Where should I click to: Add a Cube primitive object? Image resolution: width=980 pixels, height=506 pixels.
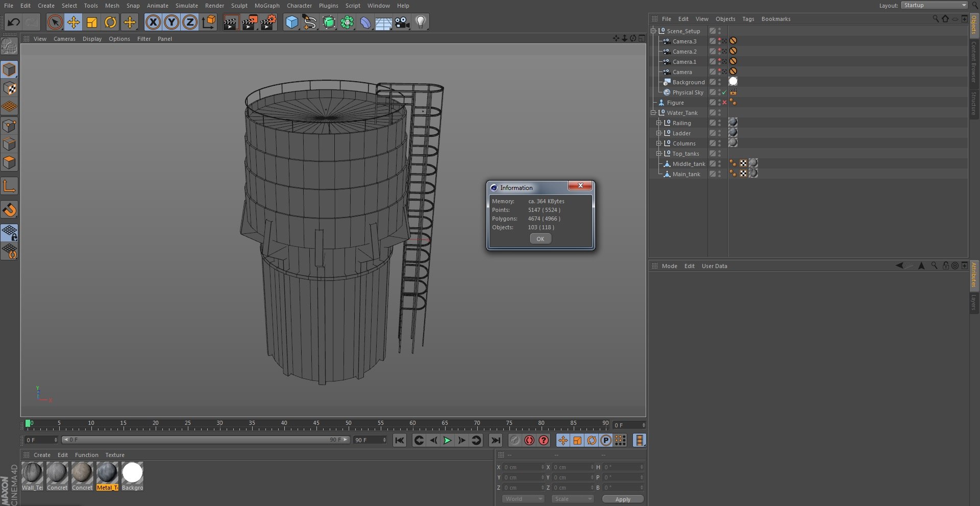291,22
